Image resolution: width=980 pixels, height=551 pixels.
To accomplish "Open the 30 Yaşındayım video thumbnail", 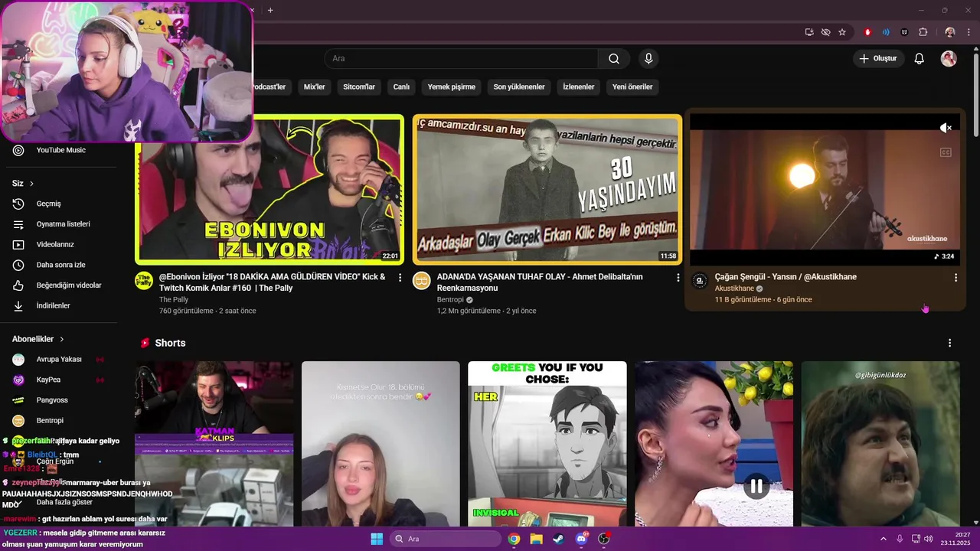I will click(547, 189).
